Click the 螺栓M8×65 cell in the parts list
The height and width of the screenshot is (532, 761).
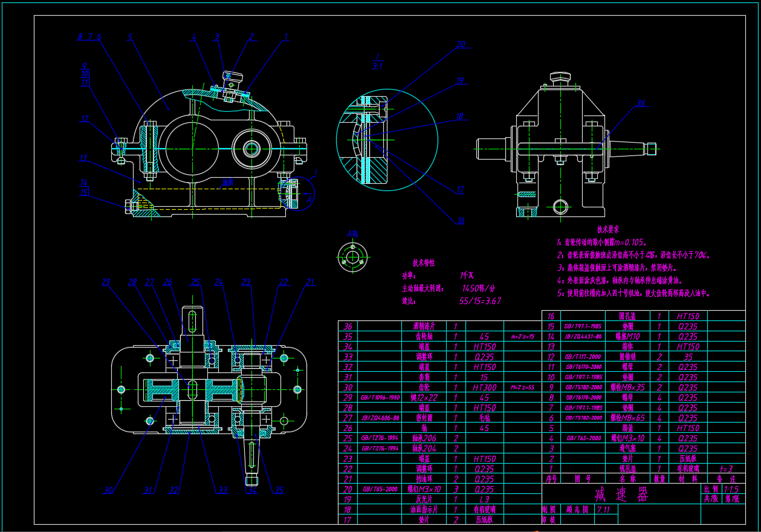click(x=627, y=418)
